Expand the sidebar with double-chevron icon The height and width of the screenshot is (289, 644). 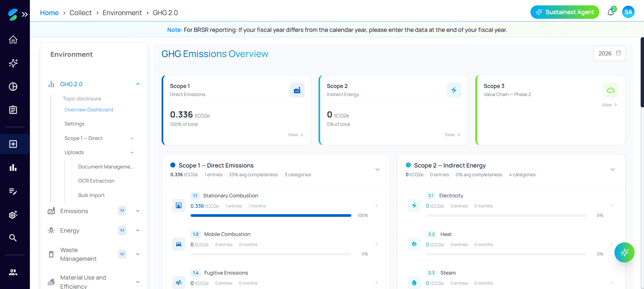point(25,14)
